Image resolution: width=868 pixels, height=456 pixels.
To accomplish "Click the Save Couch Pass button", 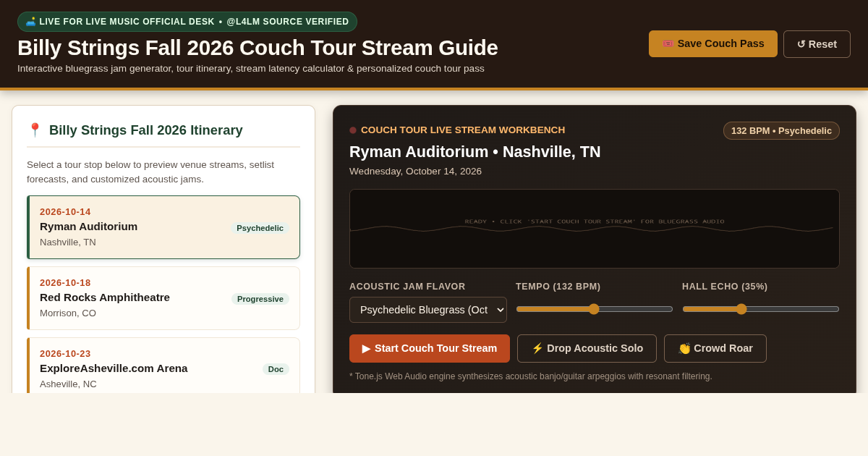I will (x=713, y=43).
